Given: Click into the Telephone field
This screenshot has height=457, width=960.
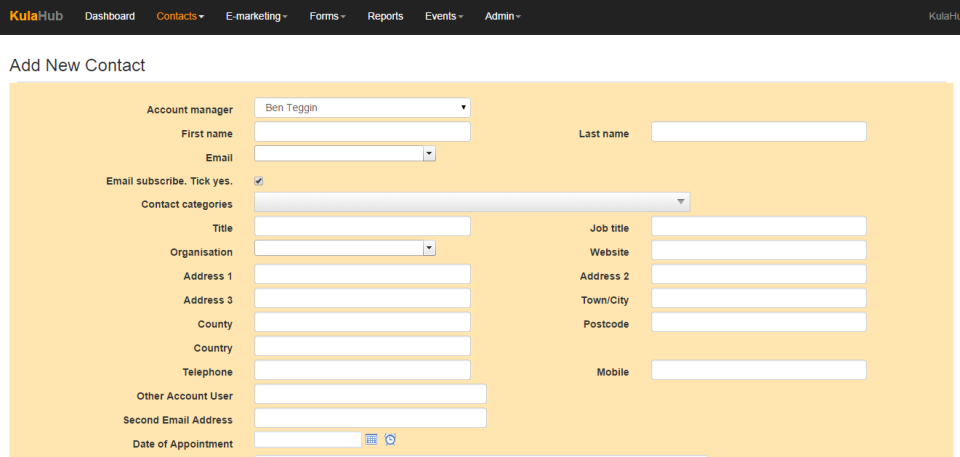Looking at the screenshot, I should (x=362, y=370).
